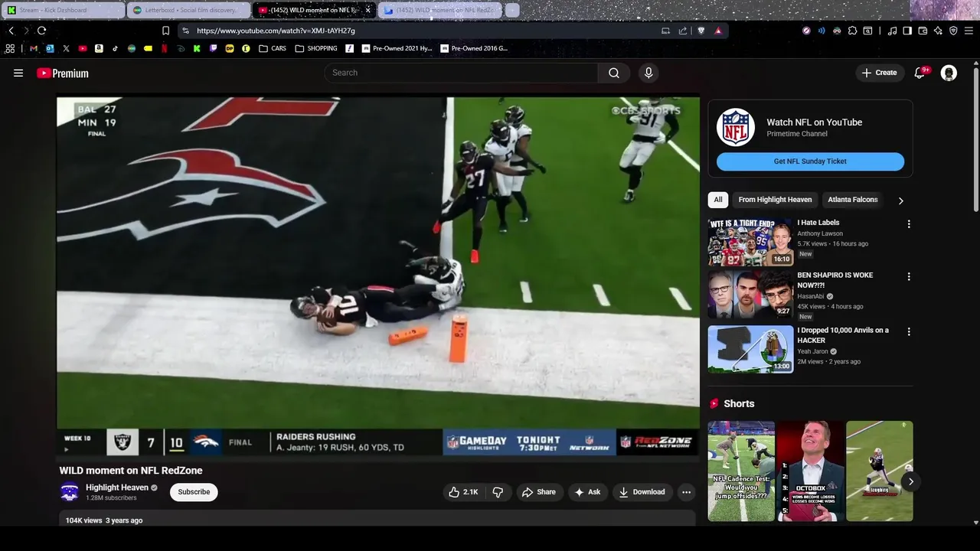Screen dimensions: 980x551
Task: Open Brave Shields lion icon
Action: pos(701,31)
